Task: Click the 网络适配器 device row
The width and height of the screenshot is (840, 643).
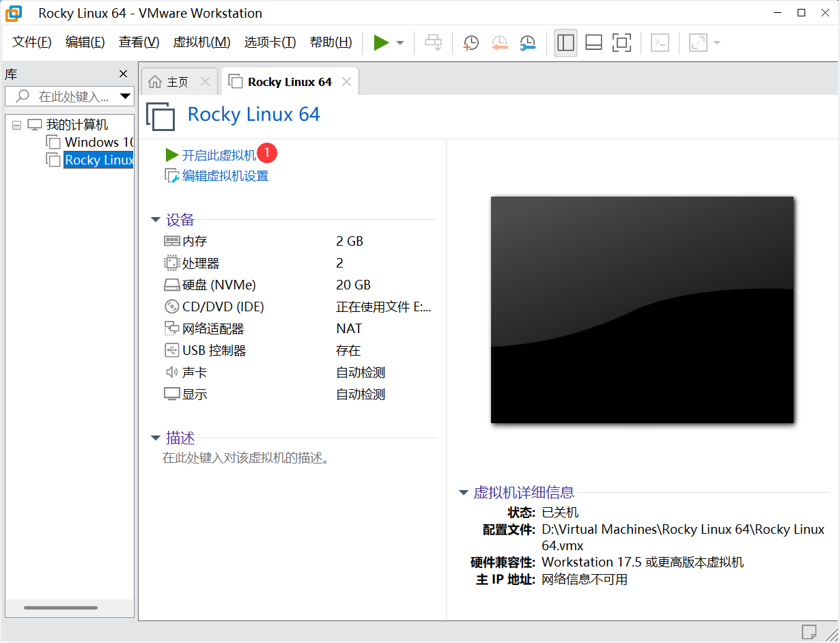Action: click(x=299, y=328)
